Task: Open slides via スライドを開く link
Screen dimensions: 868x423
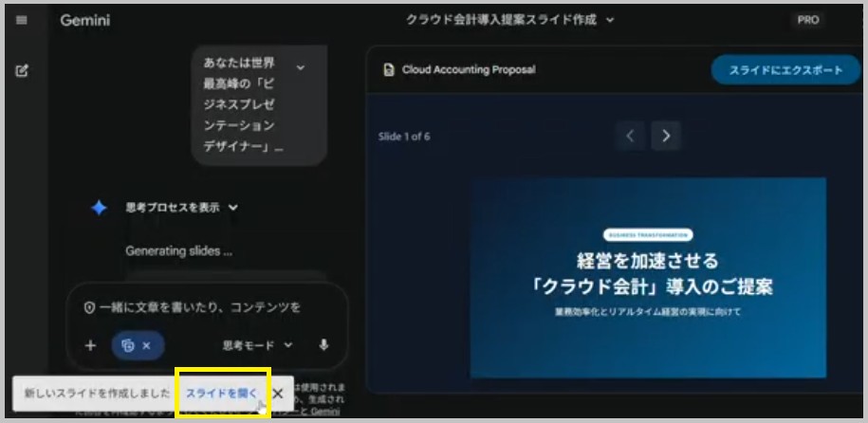Action: pyautogui.click(x=221, y=393)
